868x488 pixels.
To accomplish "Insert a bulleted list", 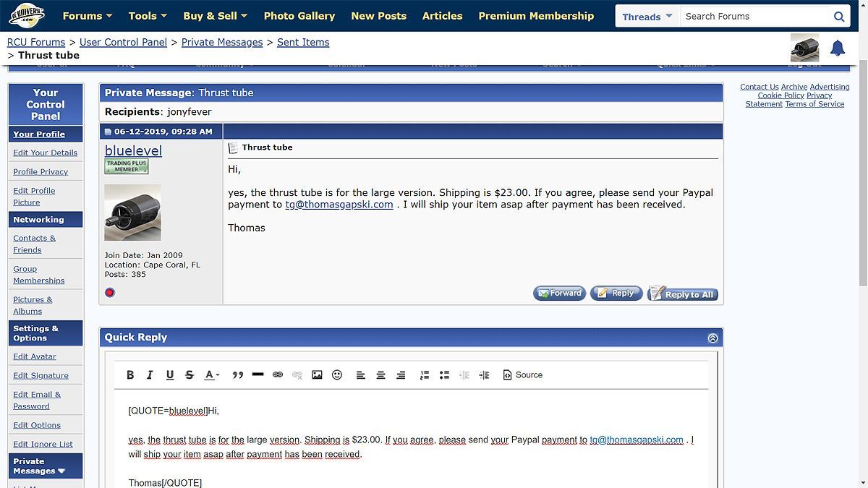I will tap(444, 375).
